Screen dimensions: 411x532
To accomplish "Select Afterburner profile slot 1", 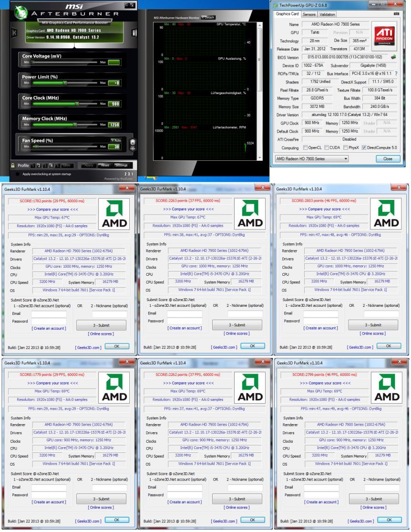I will [33, 166].
